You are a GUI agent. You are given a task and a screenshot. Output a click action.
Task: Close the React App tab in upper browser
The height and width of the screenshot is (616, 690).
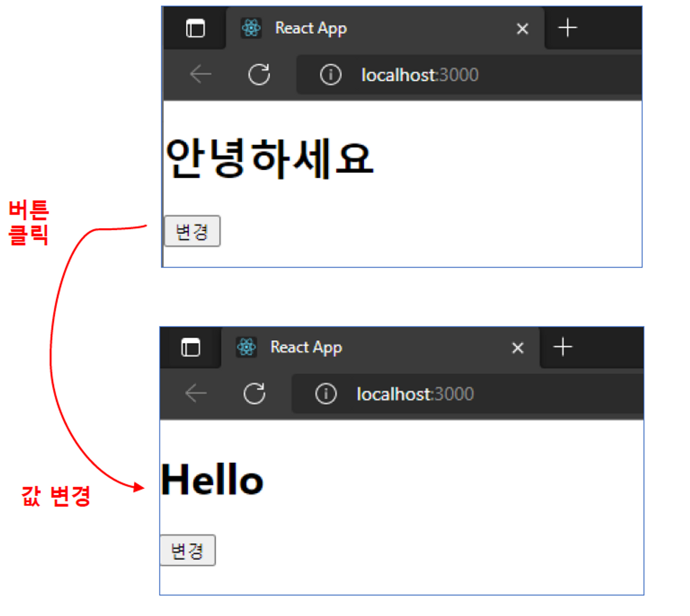click(x=522, y=29)
